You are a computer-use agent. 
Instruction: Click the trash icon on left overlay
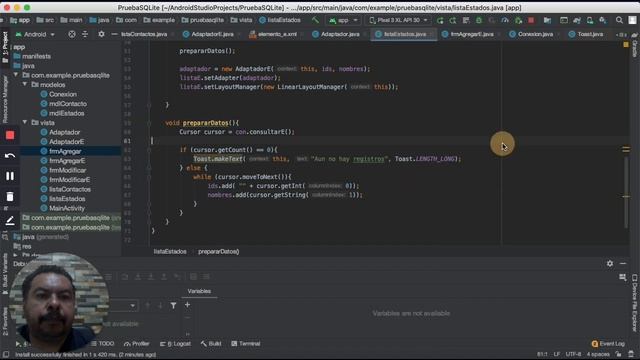(x=10, y=196)
